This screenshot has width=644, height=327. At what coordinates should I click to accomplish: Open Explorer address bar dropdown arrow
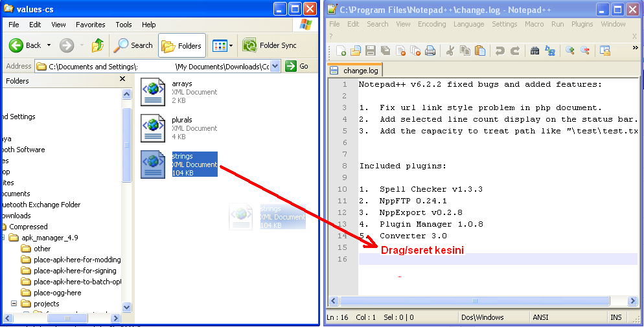(x=275, y=66)
